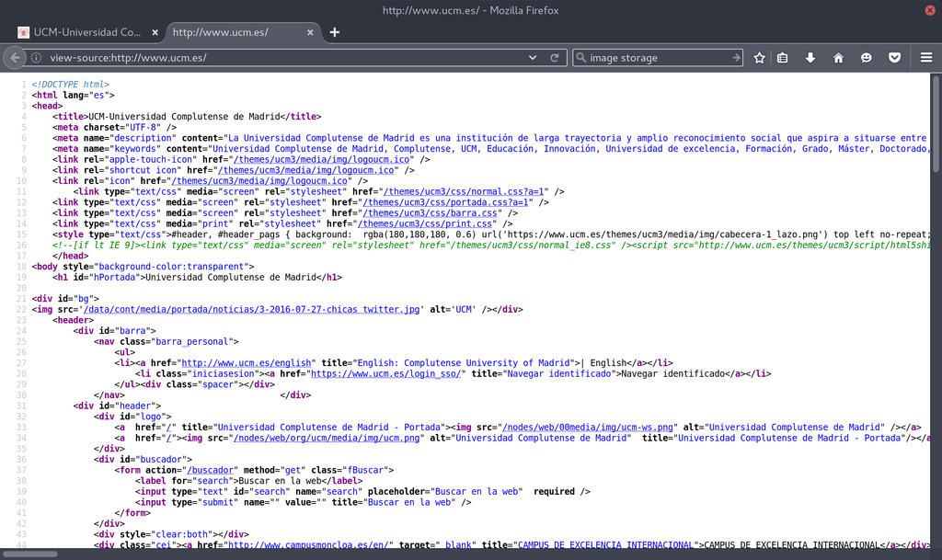Click the search magnifier icon

pyautogui.click(x=581, y=58)
